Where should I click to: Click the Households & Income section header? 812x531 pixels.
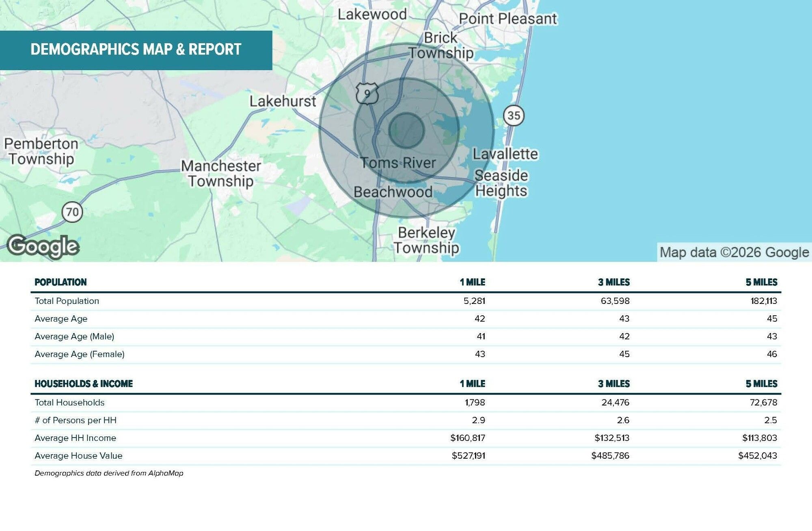pyautogui.click(x=84, y=384)
